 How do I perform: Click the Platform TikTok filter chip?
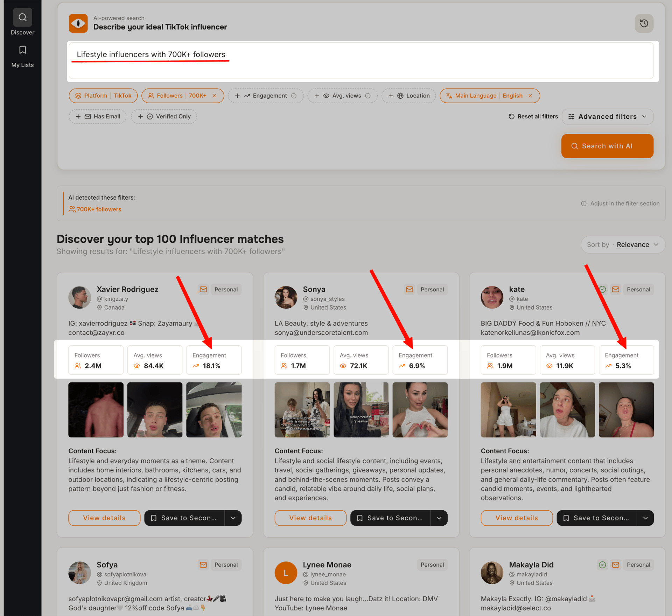(103, 96)
